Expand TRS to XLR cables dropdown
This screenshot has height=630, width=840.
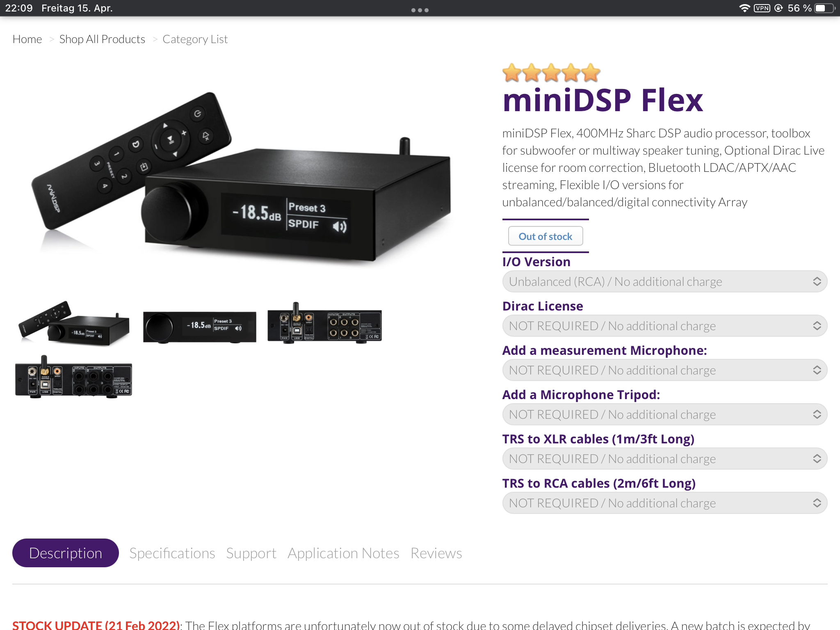click(x=664, y=459)
